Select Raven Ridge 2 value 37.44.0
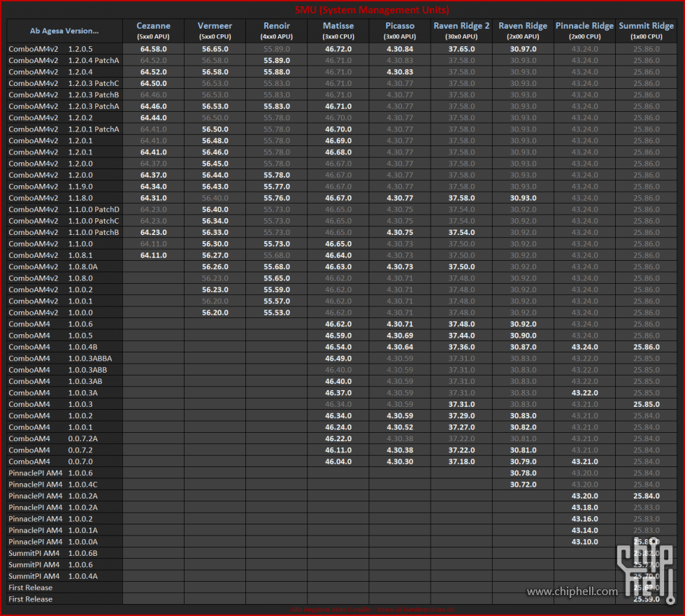 click(x=461, y=336)
